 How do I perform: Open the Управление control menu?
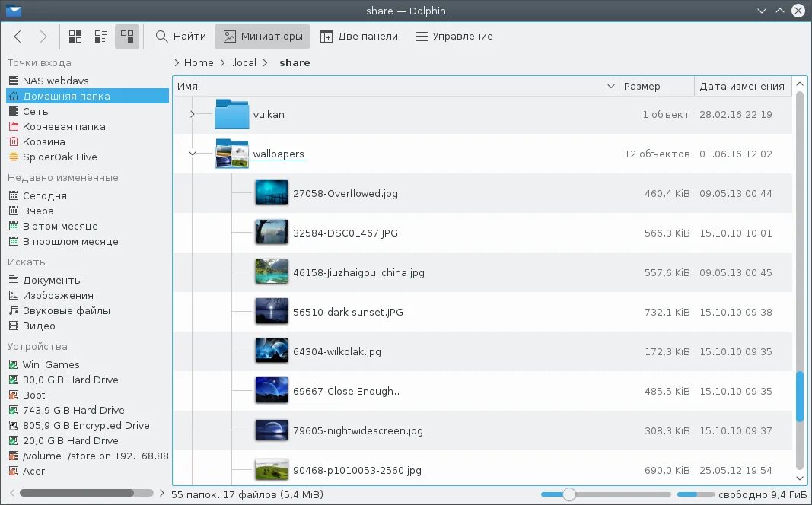(x=454, y=37)
